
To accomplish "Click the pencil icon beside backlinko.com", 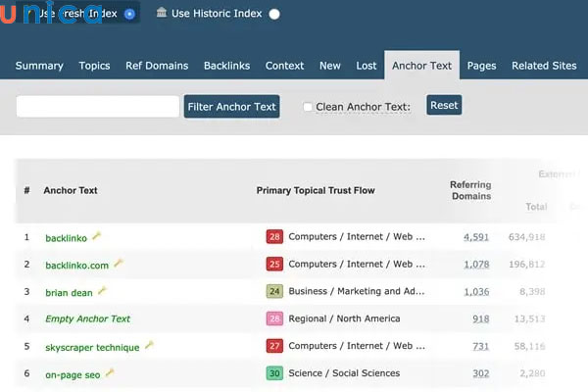I will 119,263.
